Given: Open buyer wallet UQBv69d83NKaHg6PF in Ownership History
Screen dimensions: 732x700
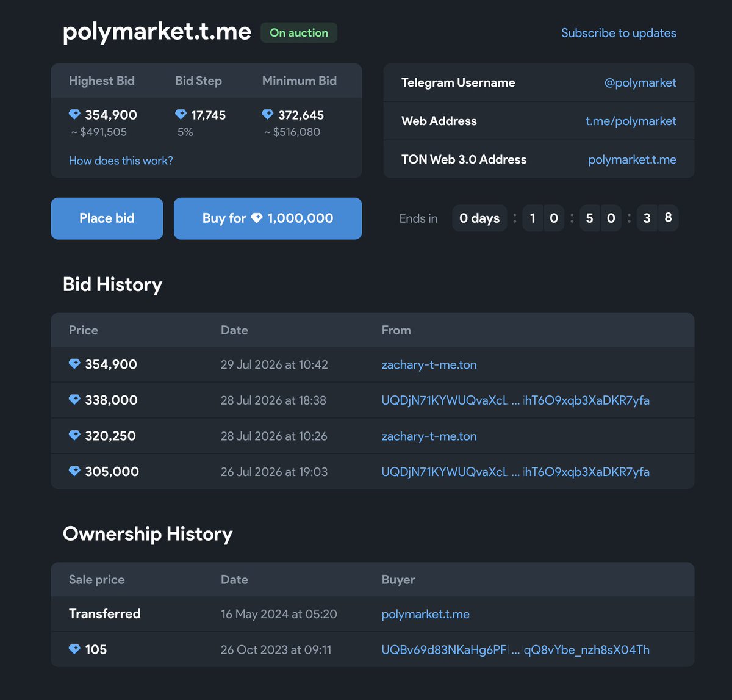Looking at the screenshot, I should click(515, 650).
